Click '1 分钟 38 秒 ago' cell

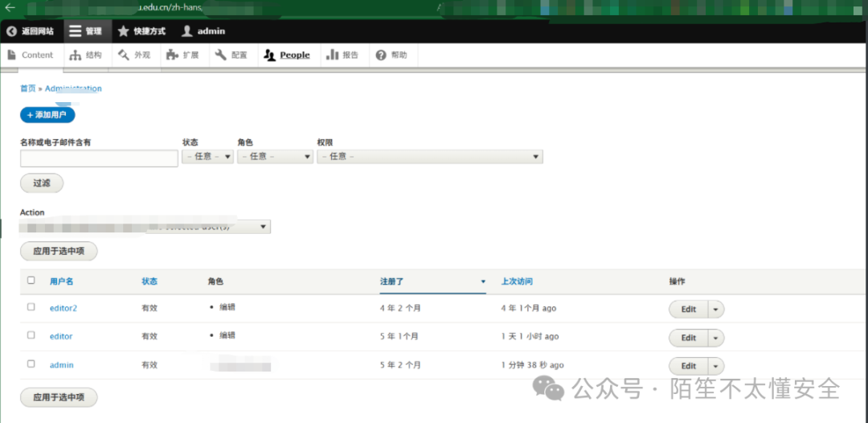click(533, 365)
